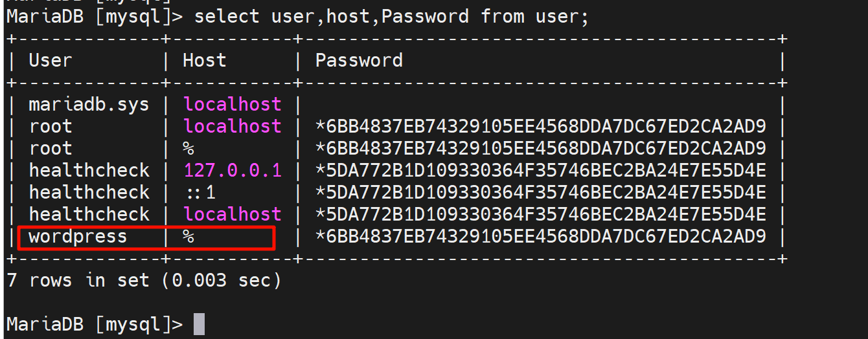Click the password hash for root@% row
868x339 pixels.
(540, 149)
